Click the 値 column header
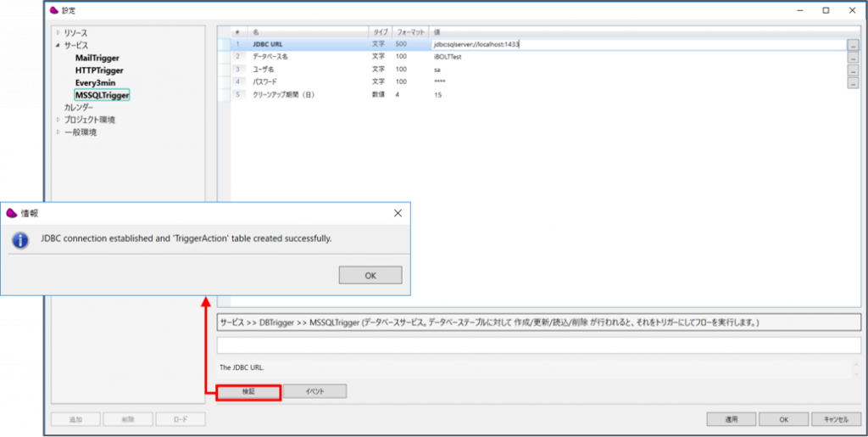The image size is (868, 437). (x=636, y=31)
